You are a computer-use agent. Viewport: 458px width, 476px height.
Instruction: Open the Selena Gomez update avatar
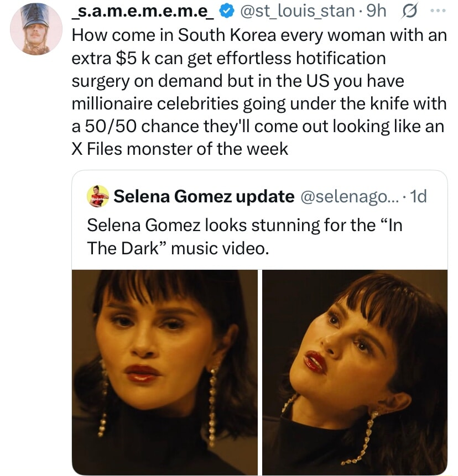click(x=98, y=196)
